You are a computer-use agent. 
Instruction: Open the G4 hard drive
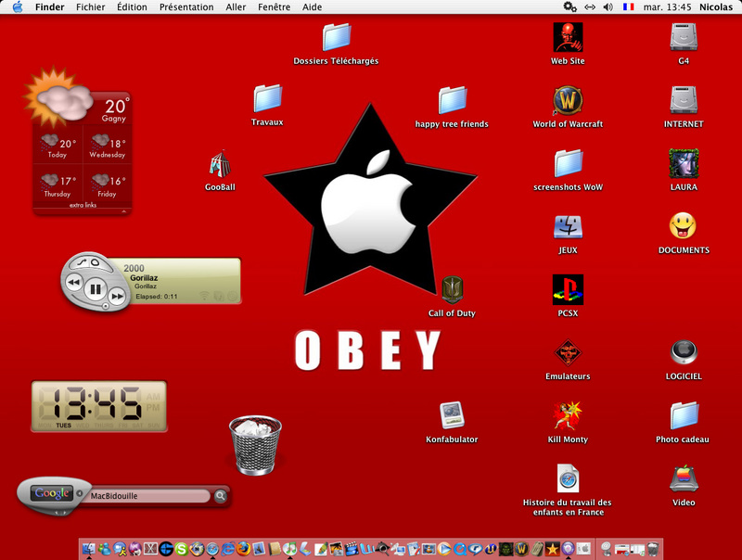point(684,37)
